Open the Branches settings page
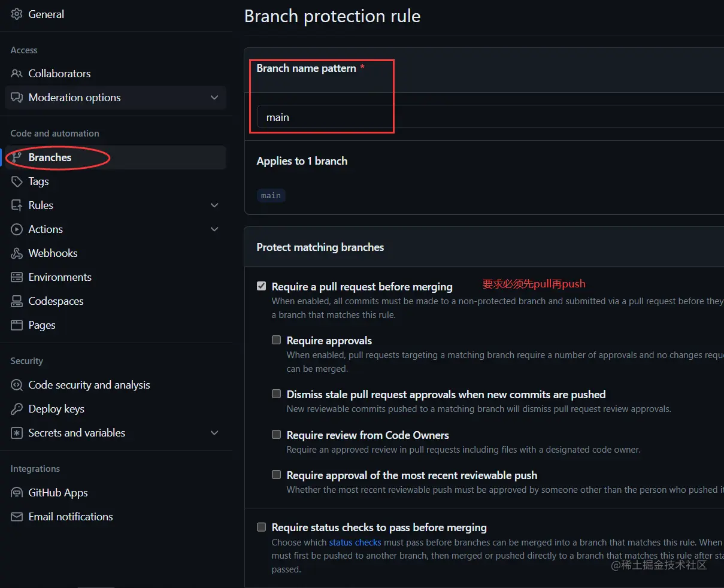 [x=50, y=157]
